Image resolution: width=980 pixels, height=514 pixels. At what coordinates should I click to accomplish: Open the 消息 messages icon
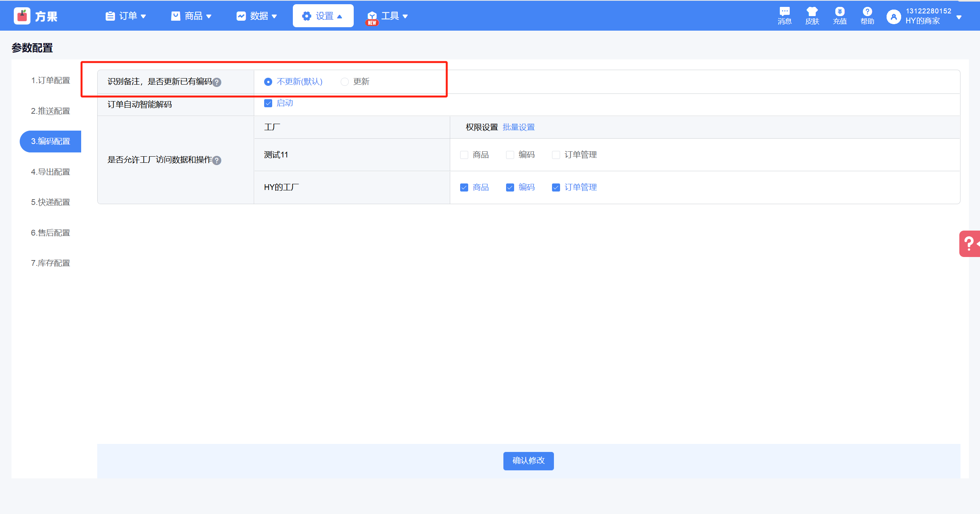pyautogui.click(x=784, y=11)
